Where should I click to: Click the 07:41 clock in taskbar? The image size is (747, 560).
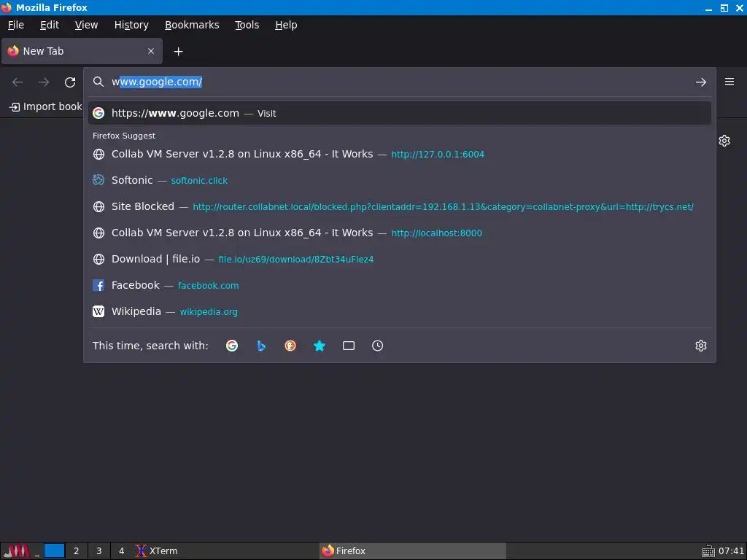[731, 551]
